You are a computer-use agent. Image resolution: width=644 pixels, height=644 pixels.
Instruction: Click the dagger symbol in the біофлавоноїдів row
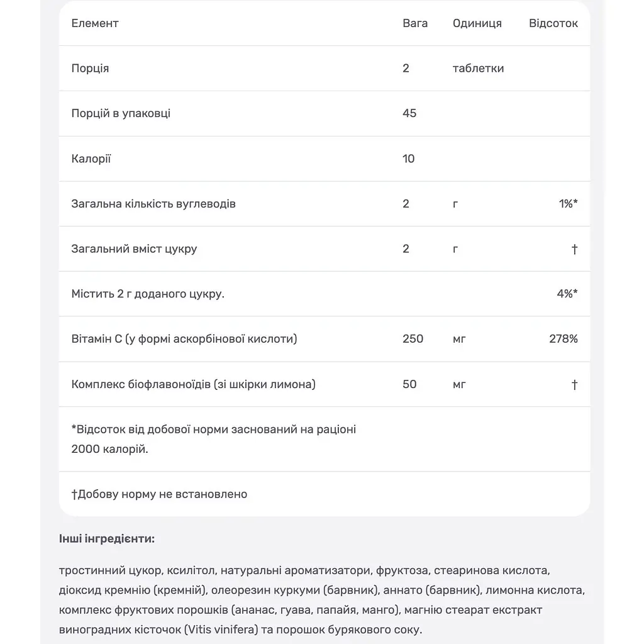[x=575, y=384]
